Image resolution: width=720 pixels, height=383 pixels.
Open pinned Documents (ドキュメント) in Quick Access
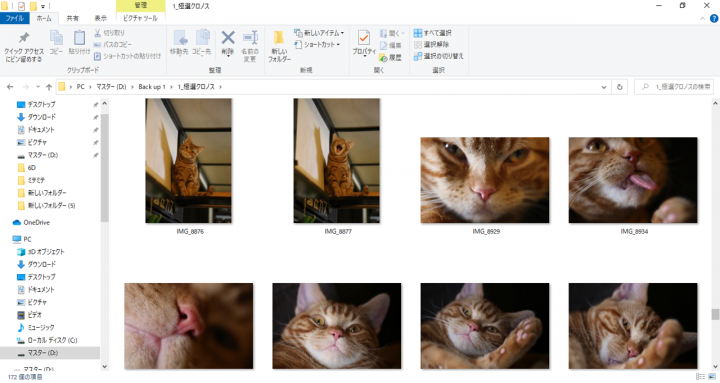click(x=41, y=130)
